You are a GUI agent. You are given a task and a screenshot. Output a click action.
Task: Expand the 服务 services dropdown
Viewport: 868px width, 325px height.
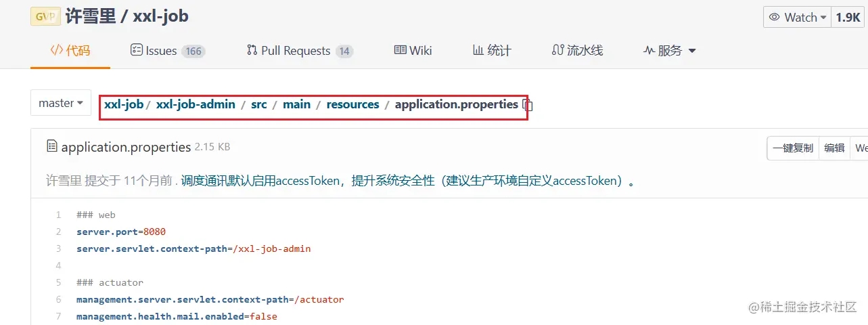click(669, 51)
